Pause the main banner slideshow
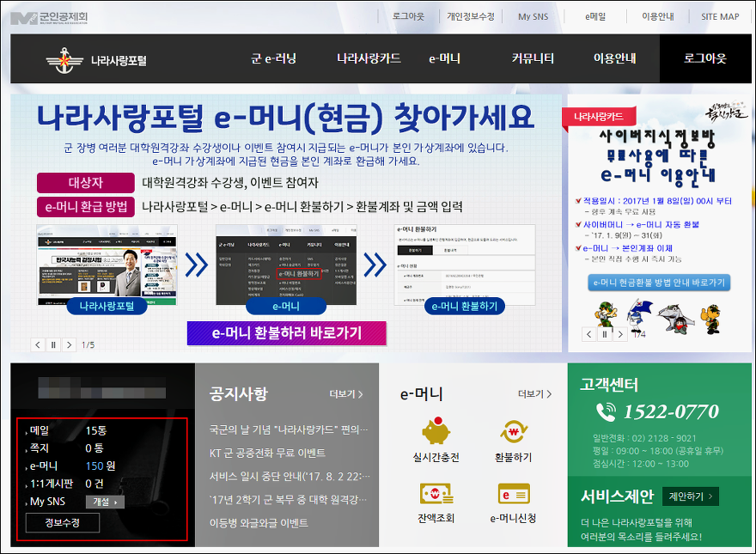The width and height of the screenshot is (756, 554). [53, 344]
